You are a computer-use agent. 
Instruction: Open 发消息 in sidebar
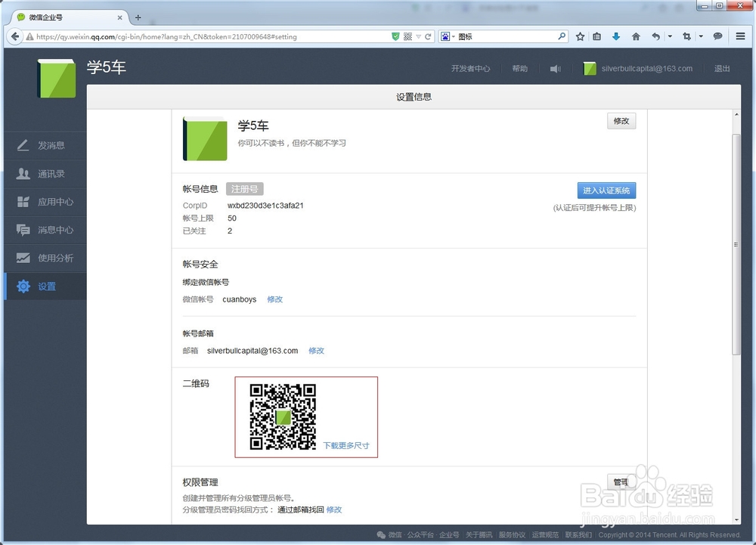click(45, 145)
